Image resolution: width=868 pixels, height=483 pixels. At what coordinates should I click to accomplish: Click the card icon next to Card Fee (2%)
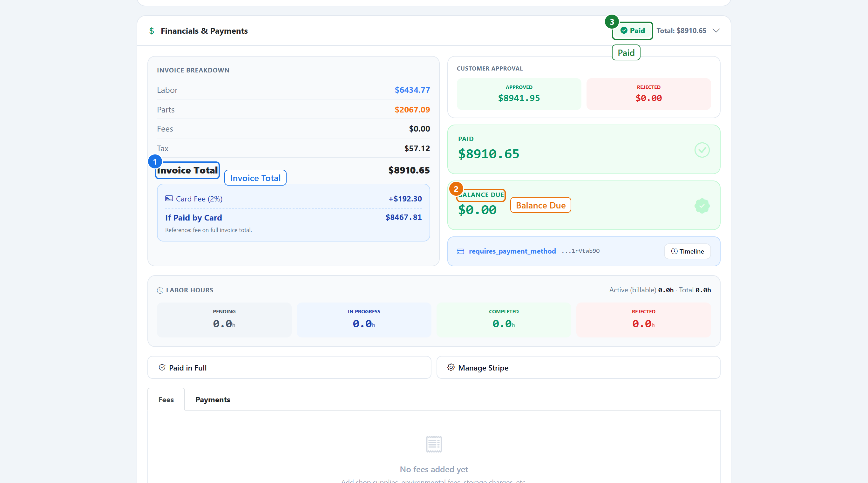169,199
